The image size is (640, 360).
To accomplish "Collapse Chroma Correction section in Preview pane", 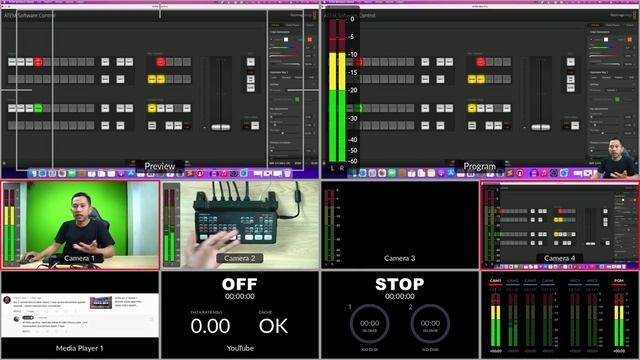I will 280,142.
